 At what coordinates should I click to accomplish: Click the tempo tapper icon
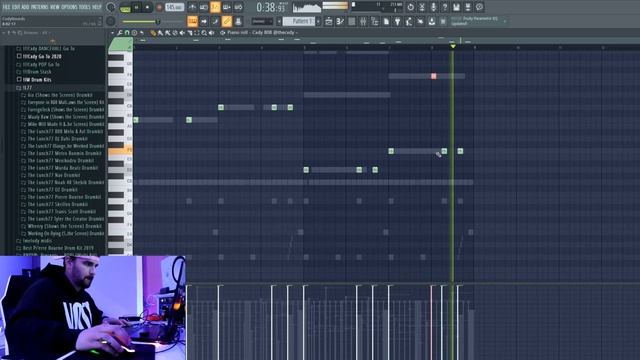tap(409, 21)
